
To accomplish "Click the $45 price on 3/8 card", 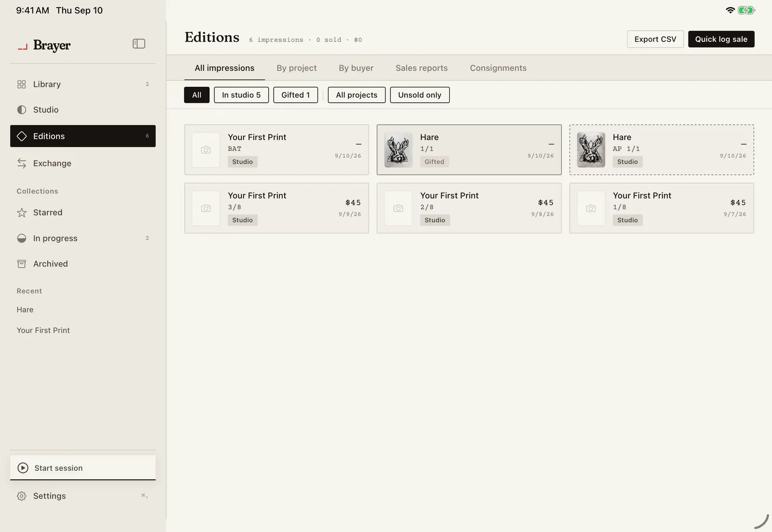I will coord(353,203).
